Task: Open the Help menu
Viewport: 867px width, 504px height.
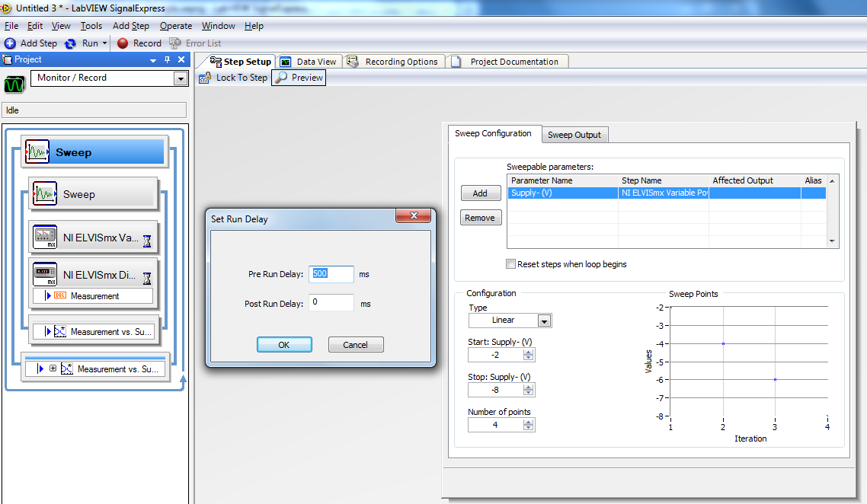Action: tap(254, 26)
